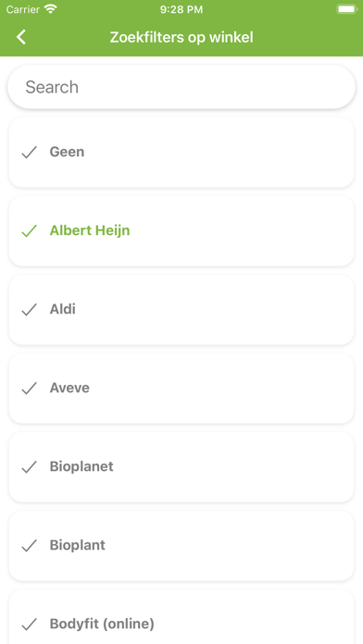Pick the Bioplant list entry
The image size is (363, 644).
point(181,546)
